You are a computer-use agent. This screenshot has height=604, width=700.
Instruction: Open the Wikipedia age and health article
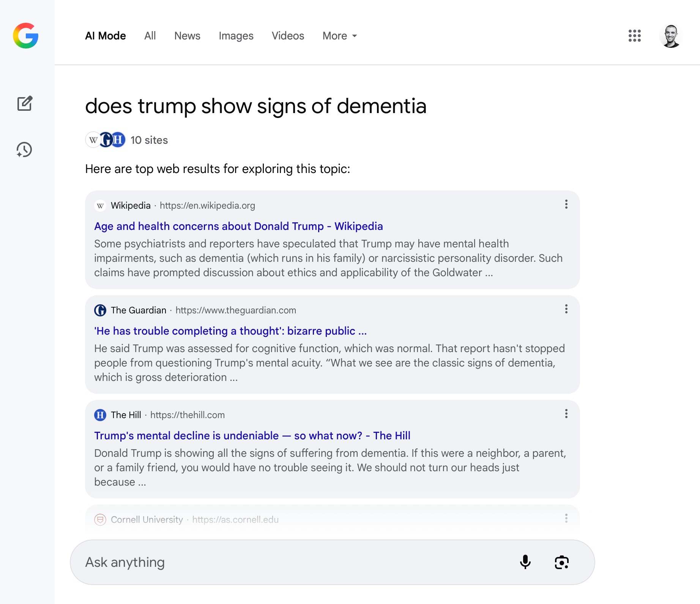pyautogui.click(x=238, y=226)
